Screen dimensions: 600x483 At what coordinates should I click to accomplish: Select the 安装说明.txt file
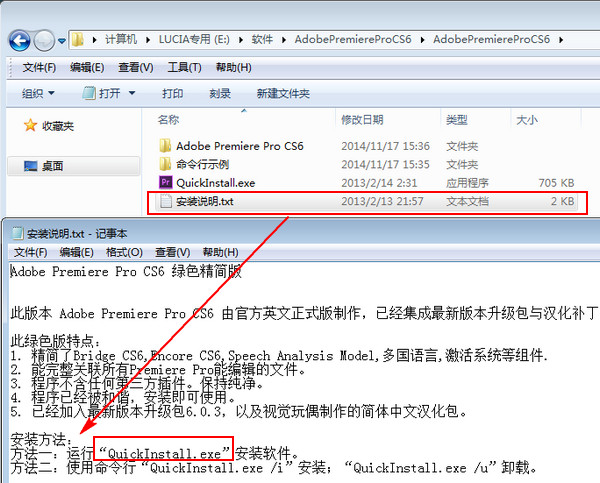[x=205, y=201]
